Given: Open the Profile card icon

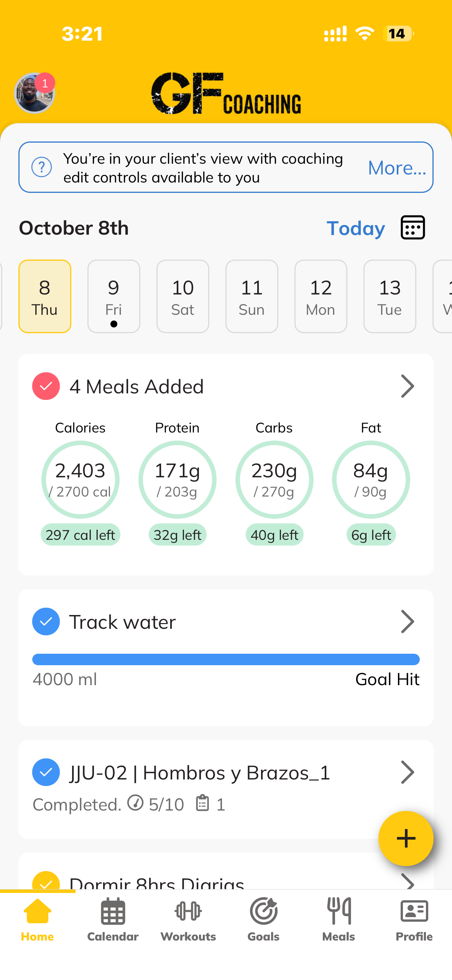Looking at the screenshot, I should [x=414, y=911].
